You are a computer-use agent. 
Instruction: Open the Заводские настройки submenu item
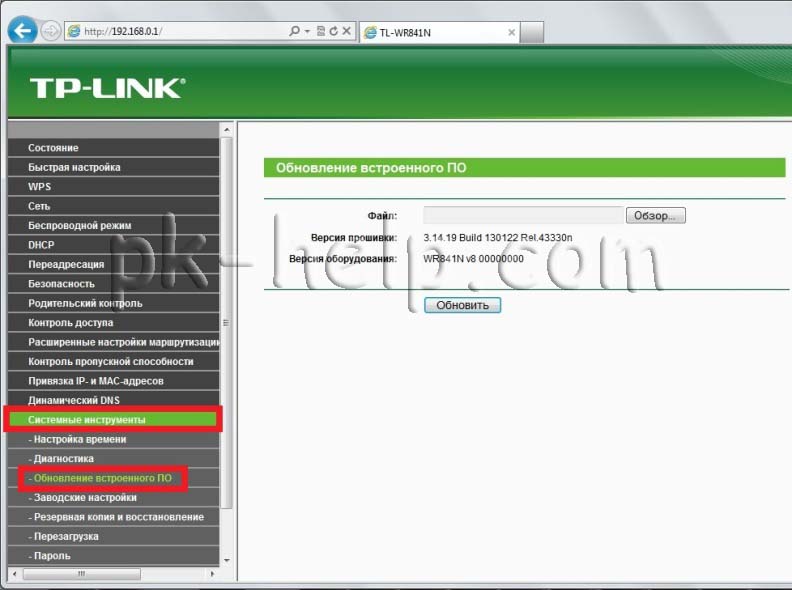pos(114,498)
